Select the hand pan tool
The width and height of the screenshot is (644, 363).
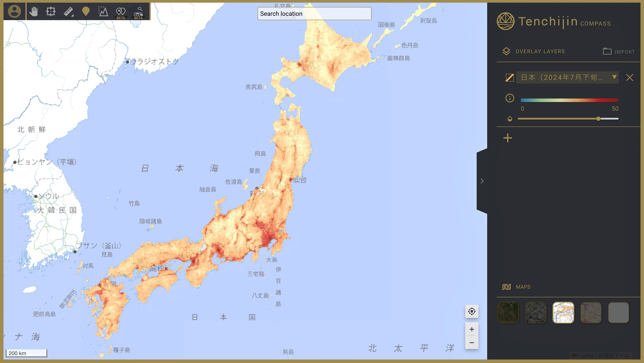tap(34, 11)
